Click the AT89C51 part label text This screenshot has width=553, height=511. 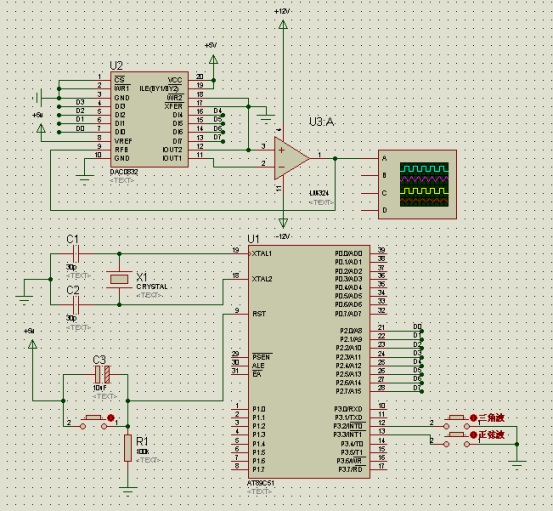tap(261, 483)
